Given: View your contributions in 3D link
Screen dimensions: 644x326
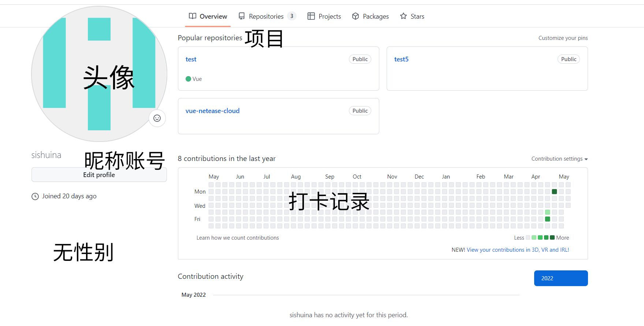Looking at the screenshot, I should 518,250.
